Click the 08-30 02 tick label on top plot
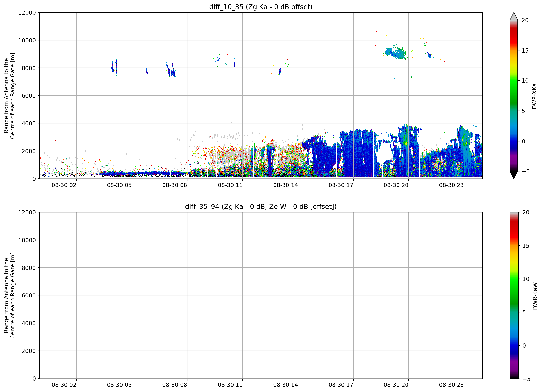 tap(64, 185)
